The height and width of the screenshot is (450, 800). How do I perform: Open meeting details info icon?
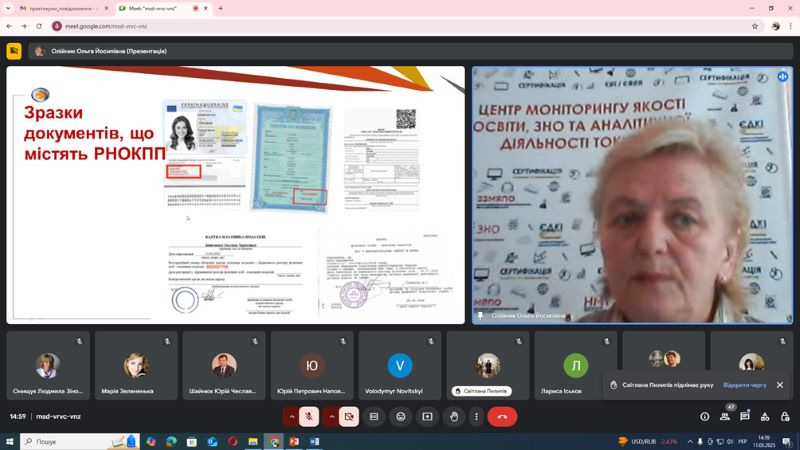tap(705, 417)
